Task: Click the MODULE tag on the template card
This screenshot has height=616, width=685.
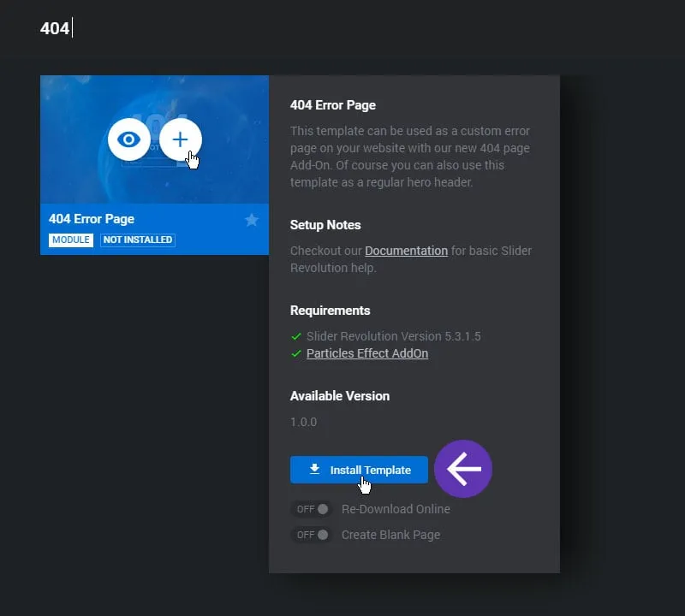Action: click(71, 240)
